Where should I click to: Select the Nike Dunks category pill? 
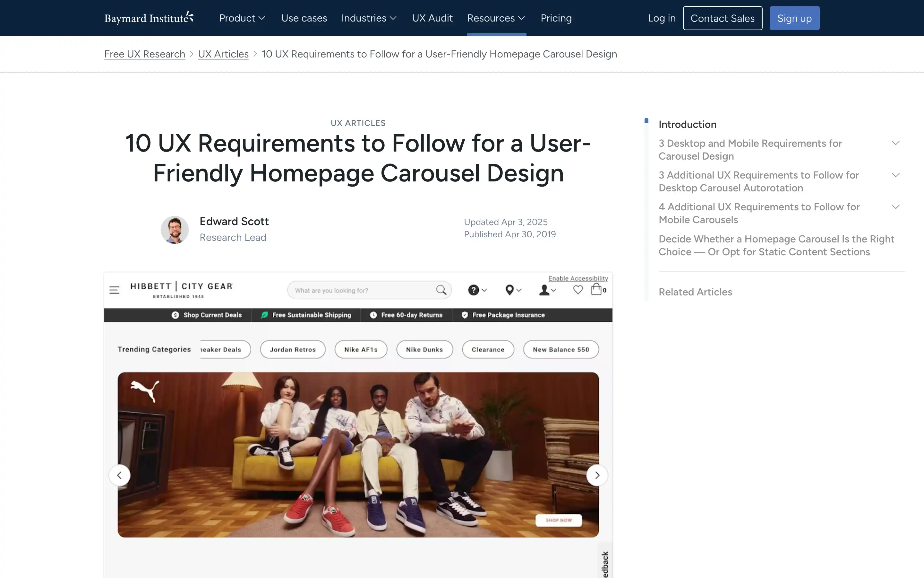tap(424, 349)
